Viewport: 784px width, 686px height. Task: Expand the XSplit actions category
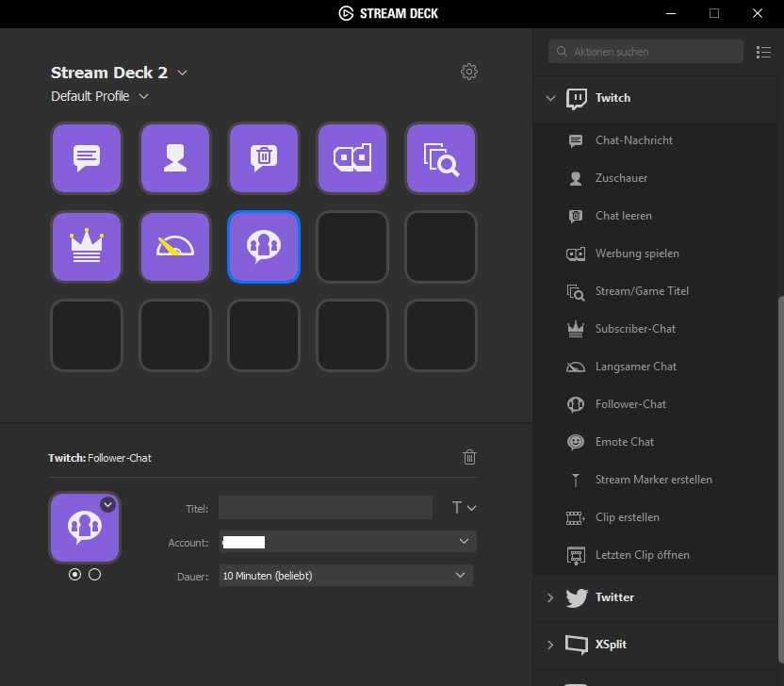[x=550, y=645]
